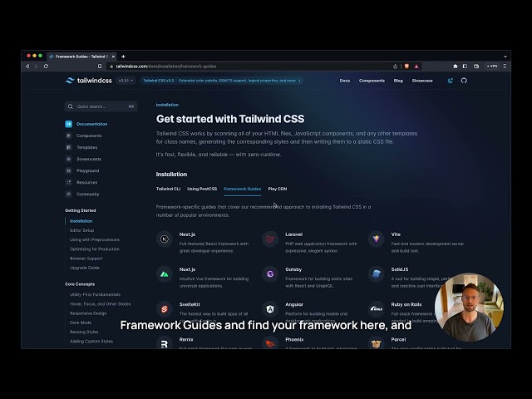This screenshot has height=399, width=532.
Task: Select Installation in Getting Started
Action: click(81, 221)
